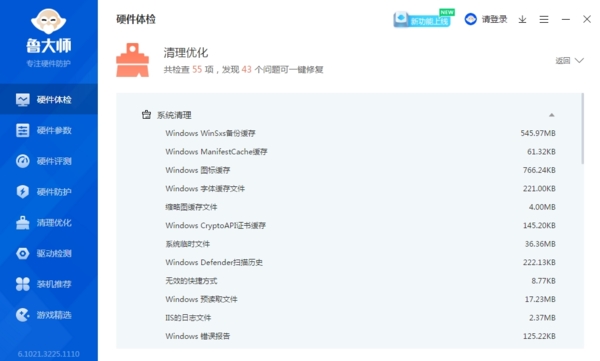
Task: Click the login avatar icon
Action: pyautogui.click(x=471, y=19)
